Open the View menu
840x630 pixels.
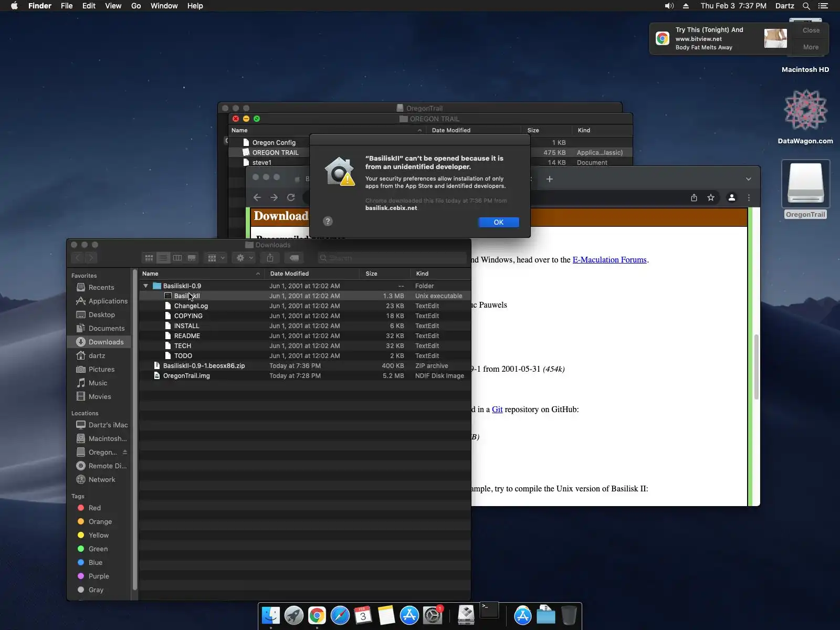click(113, 6)
